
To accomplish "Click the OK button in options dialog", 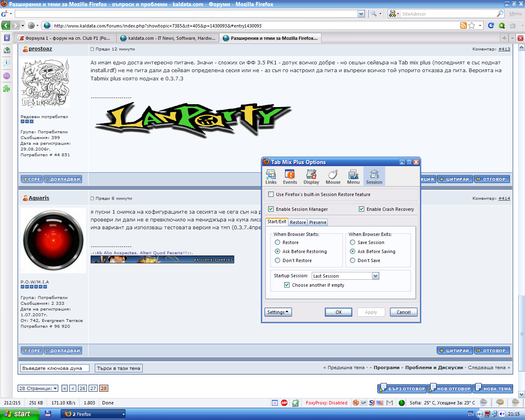I will coord(339,312).
